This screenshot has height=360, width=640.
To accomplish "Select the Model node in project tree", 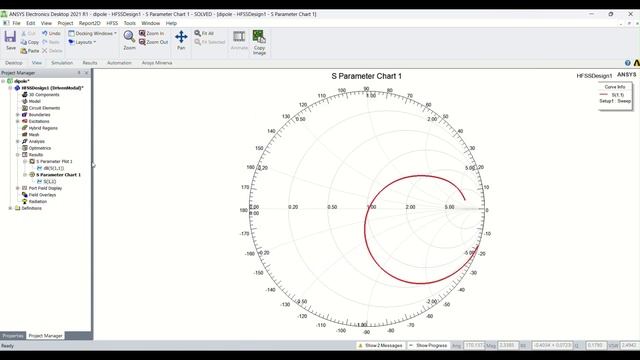I will 34,101.
